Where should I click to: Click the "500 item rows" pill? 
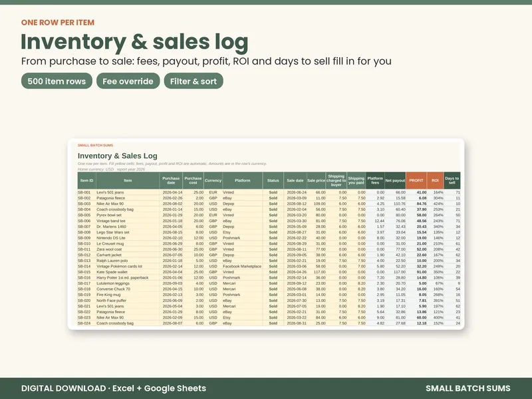(57, 81)
